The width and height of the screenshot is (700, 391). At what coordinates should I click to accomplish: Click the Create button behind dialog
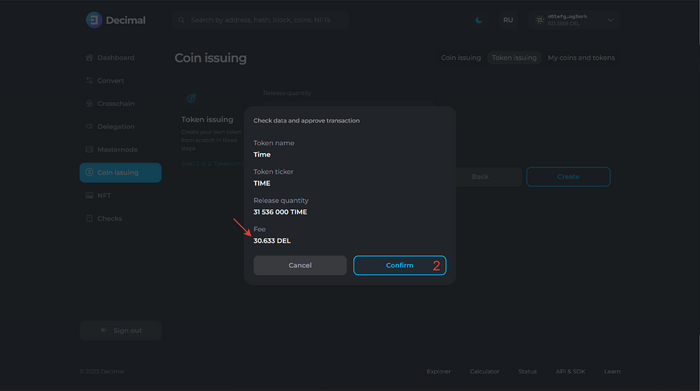[568, 177]
